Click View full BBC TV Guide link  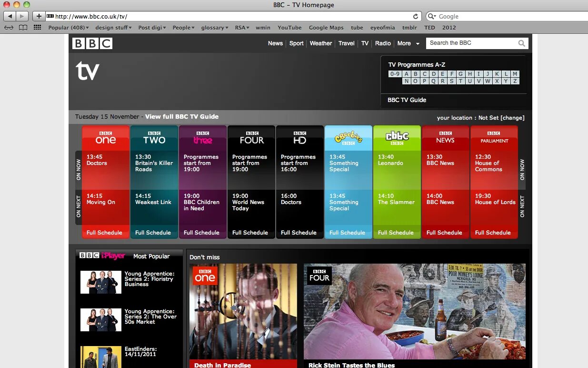pos(182,116)
